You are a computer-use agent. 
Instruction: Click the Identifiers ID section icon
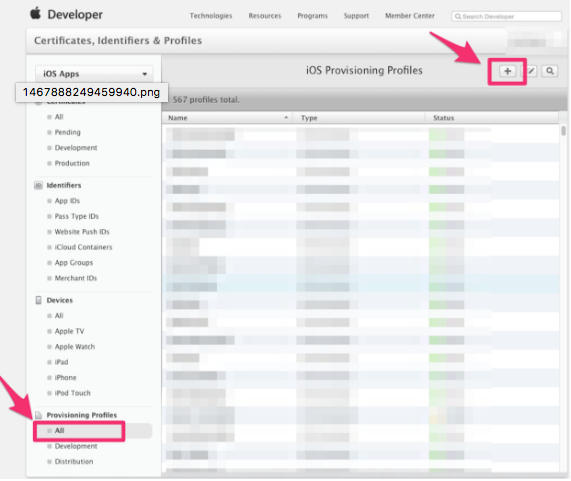38,185
